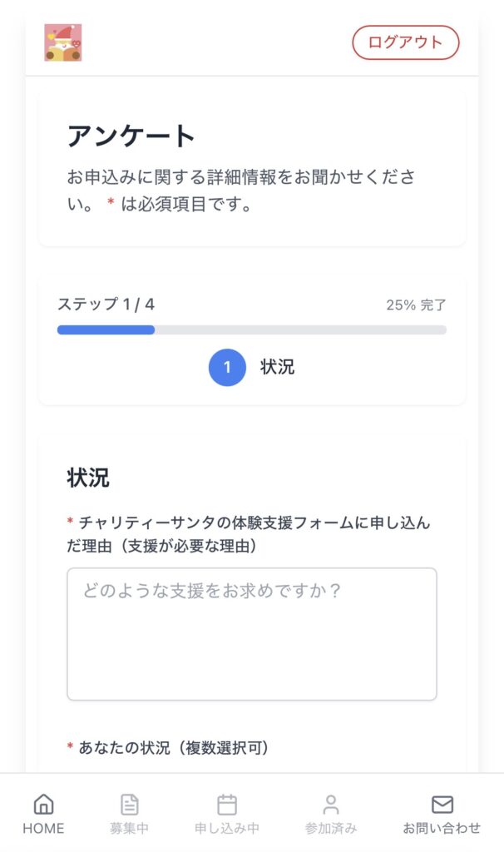
Task: Click the Charity Santa logo image
Action: (x=63, y=42)
